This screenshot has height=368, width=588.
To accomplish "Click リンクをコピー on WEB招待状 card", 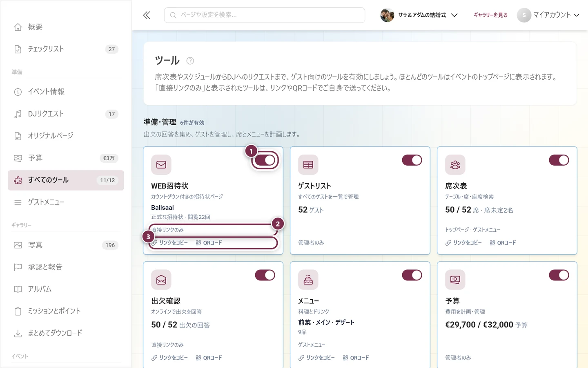I will [x=170, y=243].
